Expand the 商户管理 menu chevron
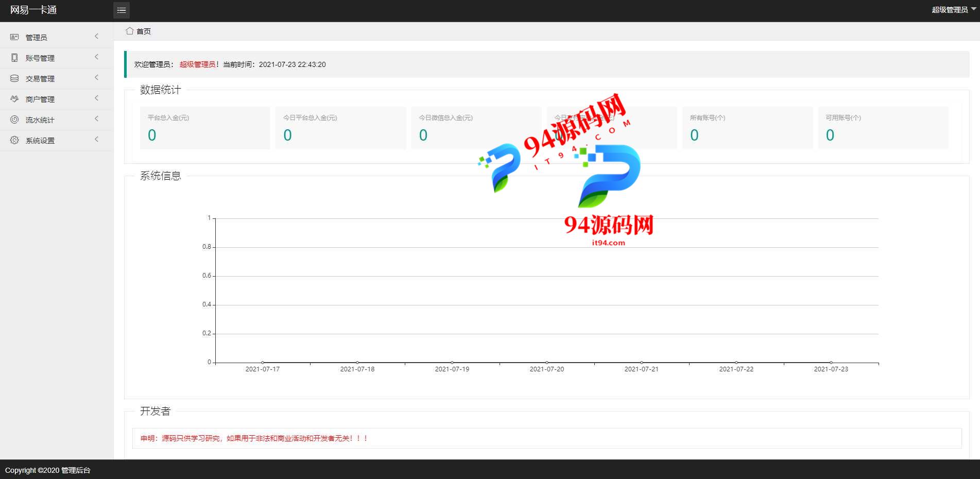 coord(96,98)
